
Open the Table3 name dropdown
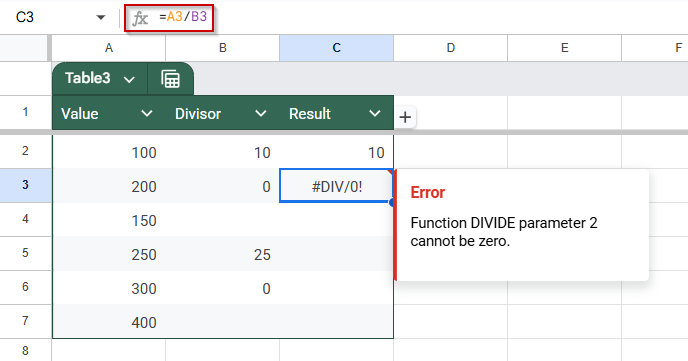[x=129, y=79]
